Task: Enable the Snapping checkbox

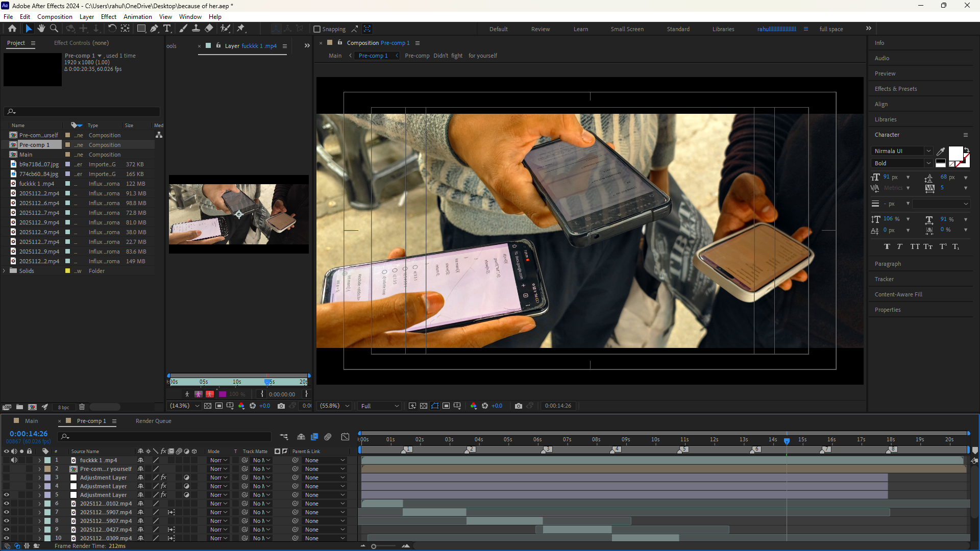Action: coord(317,29)
